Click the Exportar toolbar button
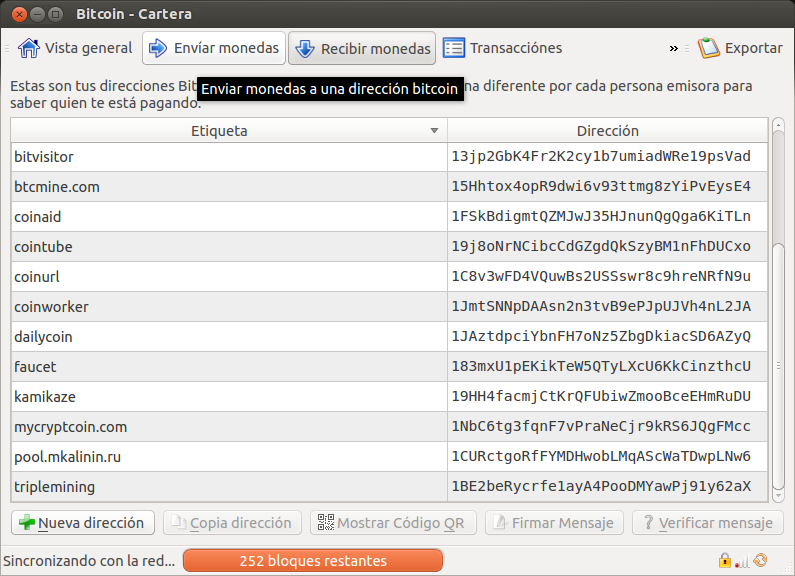This screenshot has height=576, width=795. coord(740,48)
